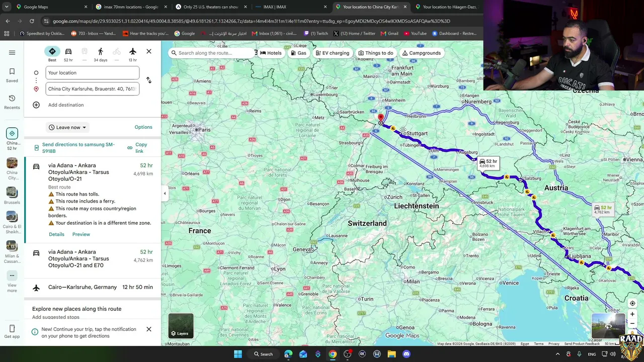Reload the current page

pos(32,21)
